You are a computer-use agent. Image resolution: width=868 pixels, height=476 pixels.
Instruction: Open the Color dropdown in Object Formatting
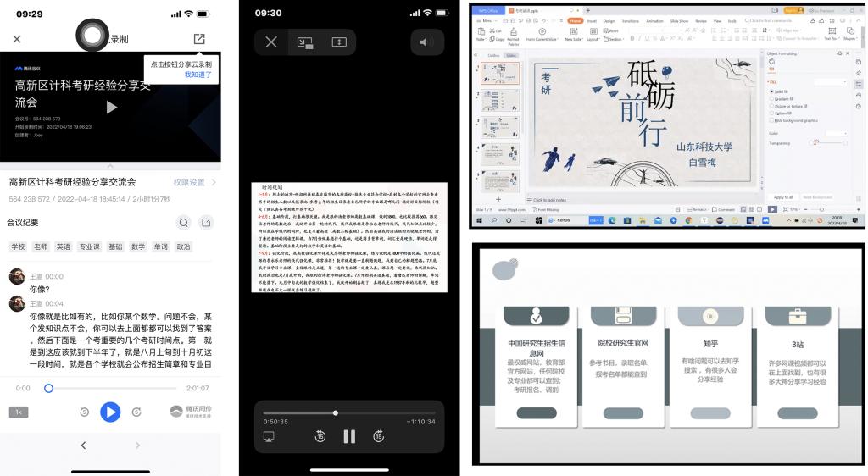click(x=836, y=133)
